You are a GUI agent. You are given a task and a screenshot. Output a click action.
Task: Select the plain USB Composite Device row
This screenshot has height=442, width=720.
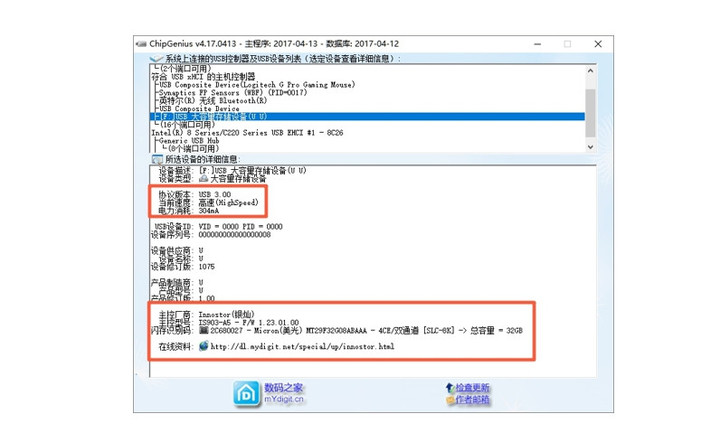coord(199,109)
